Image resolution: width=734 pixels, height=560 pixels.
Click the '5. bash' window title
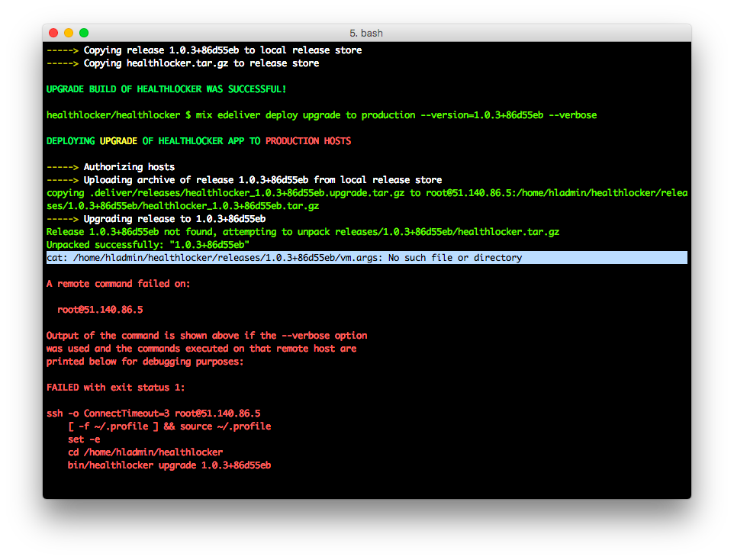click(366, 34)
